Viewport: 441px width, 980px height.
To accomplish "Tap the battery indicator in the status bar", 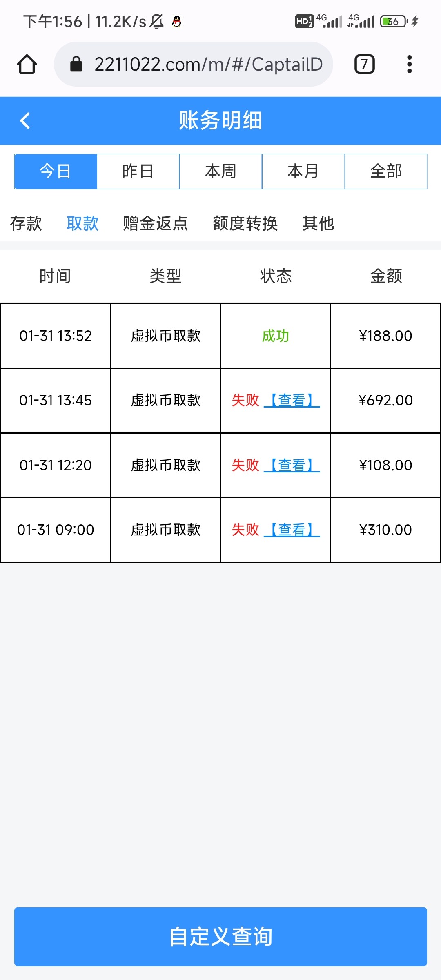I will point(394,21).
